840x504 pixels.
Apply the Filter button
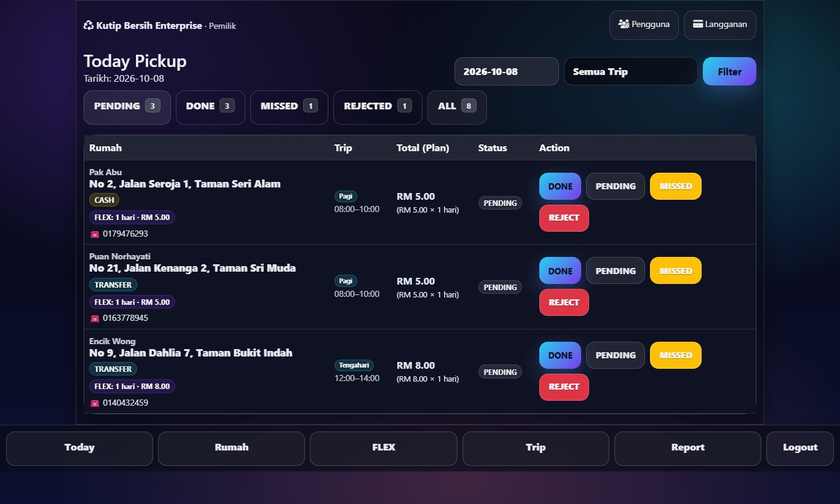(729, 71)
